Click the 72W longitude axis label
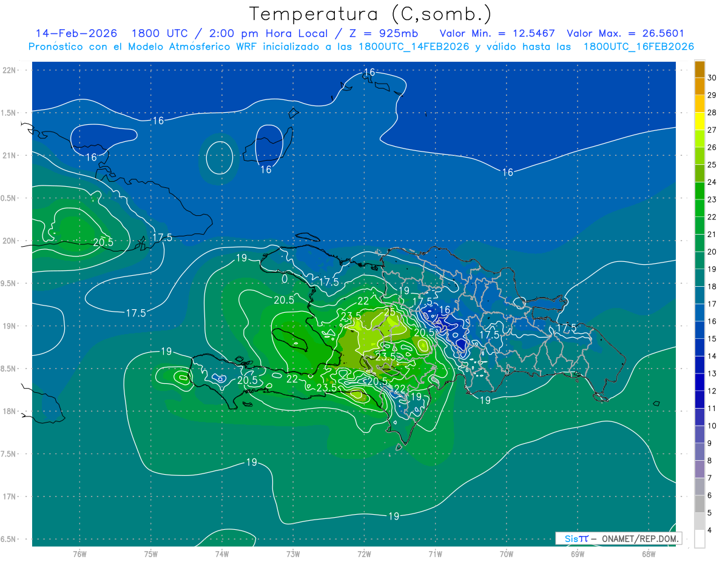 [364, 554]
